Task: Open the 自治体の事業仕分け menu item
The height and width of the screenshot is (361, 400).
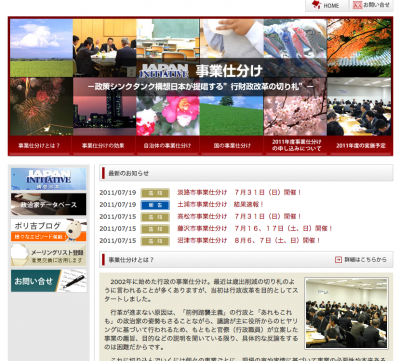Action: pyautogui.click(x=167, y=145)
